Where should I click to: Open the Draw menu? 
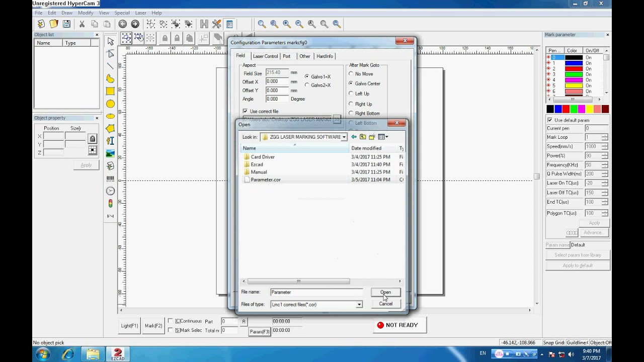67,13
